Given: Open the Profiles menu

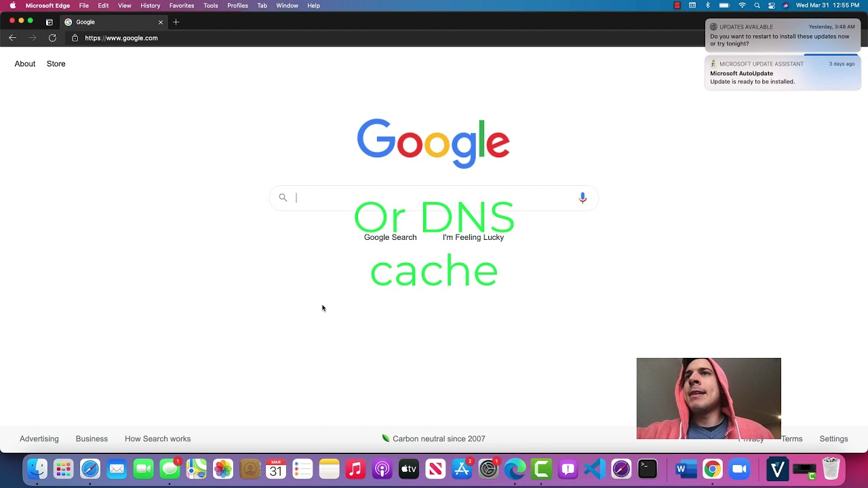Looking at the screenshot, I should [237, 5].
